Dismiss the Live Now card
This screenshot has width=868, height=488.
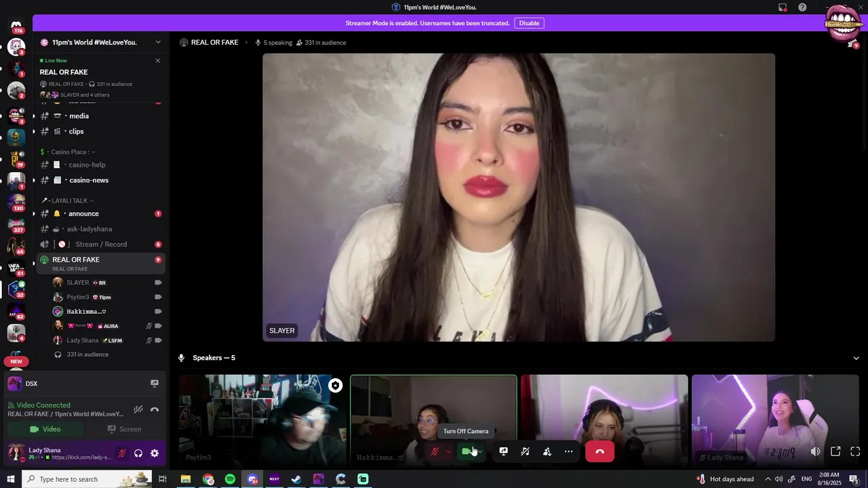[x=157, y=60]
